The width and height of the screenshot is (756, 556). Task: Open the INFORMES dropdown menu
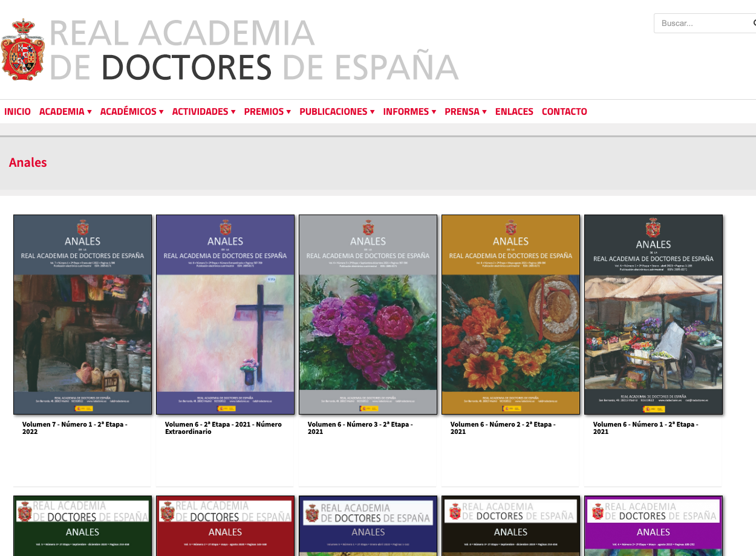(409, 112)
